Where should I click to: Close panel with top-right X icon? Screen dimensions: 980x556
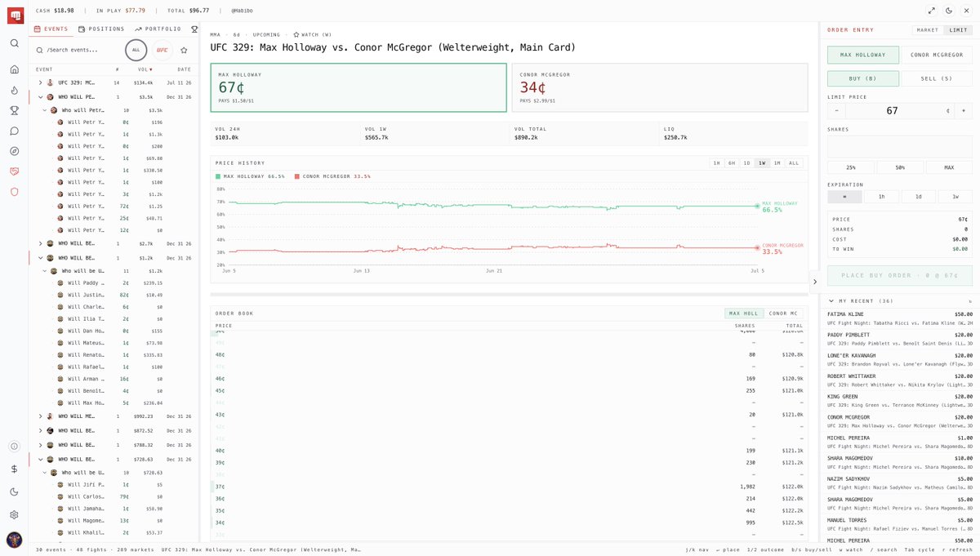click(965, 11)
